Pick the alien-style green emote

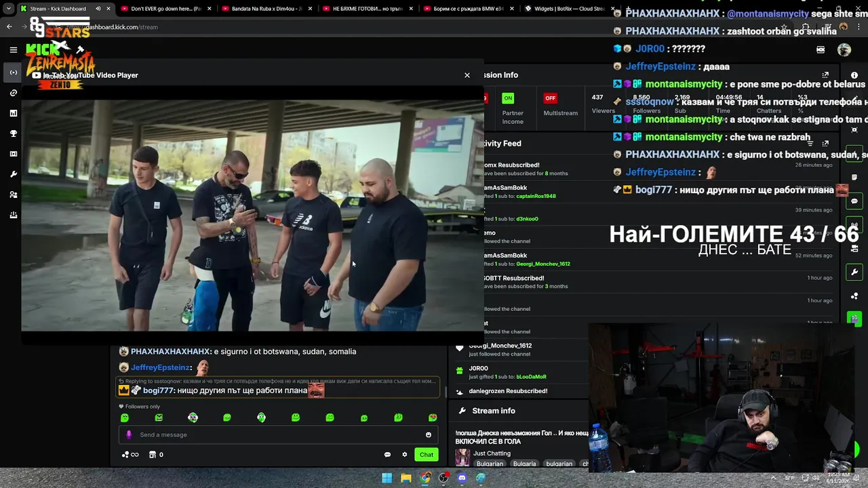(261, 418)
